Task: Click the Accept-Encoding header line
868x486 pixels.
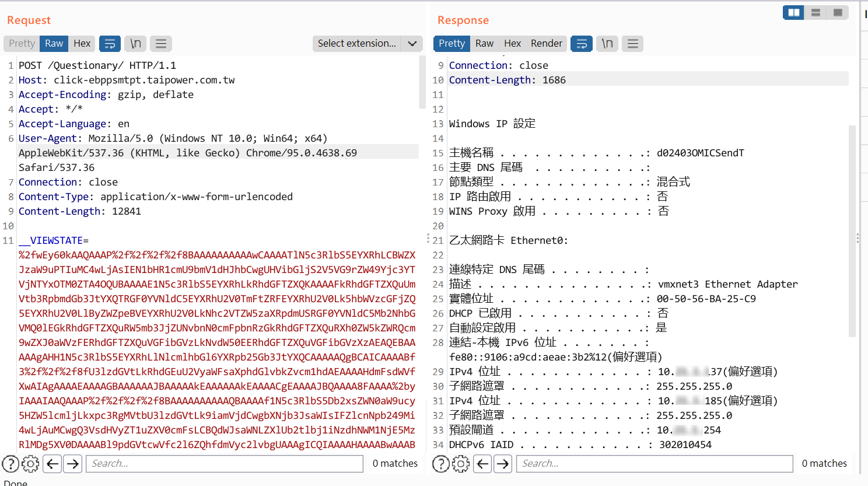Action: pyautogui.click(x=106, y=95)
